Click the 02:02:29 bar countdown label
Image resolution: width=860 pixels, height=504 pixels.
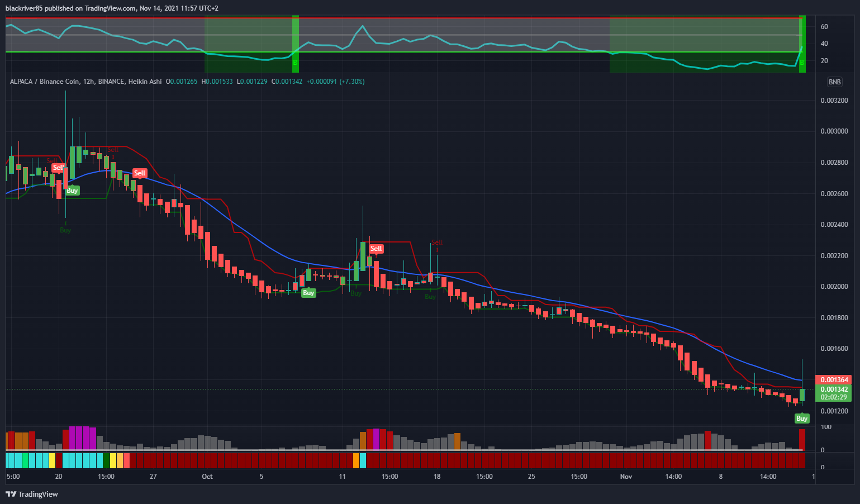click(x=834, y=397)
